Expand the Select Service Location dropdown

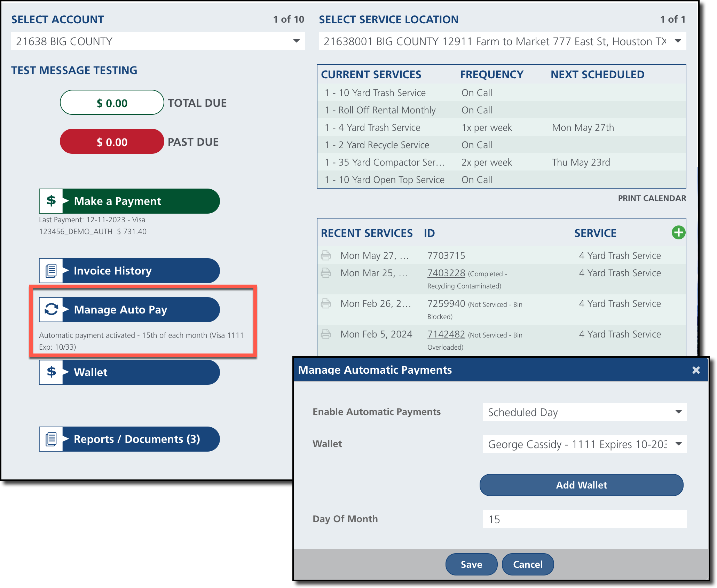tap(502, 41)
